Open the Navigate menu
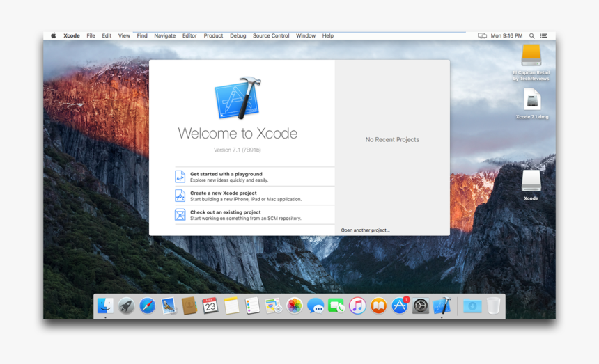The width and height of the screenshot is (599, 364). point(164,35)
